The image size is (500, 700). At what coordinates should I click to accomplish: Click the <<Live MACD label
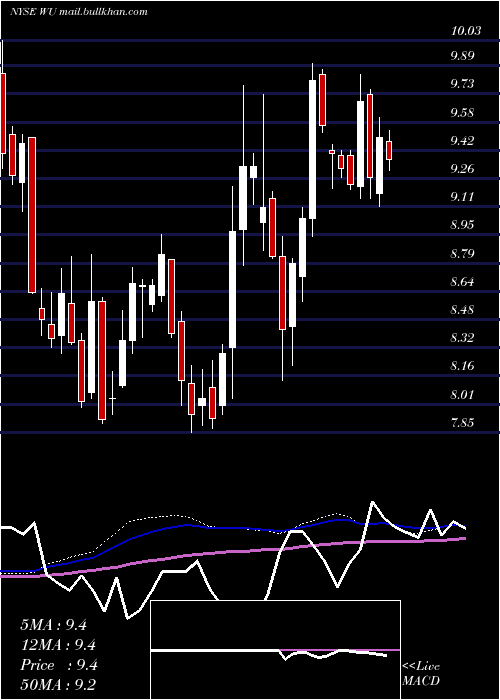pos(421,674)
